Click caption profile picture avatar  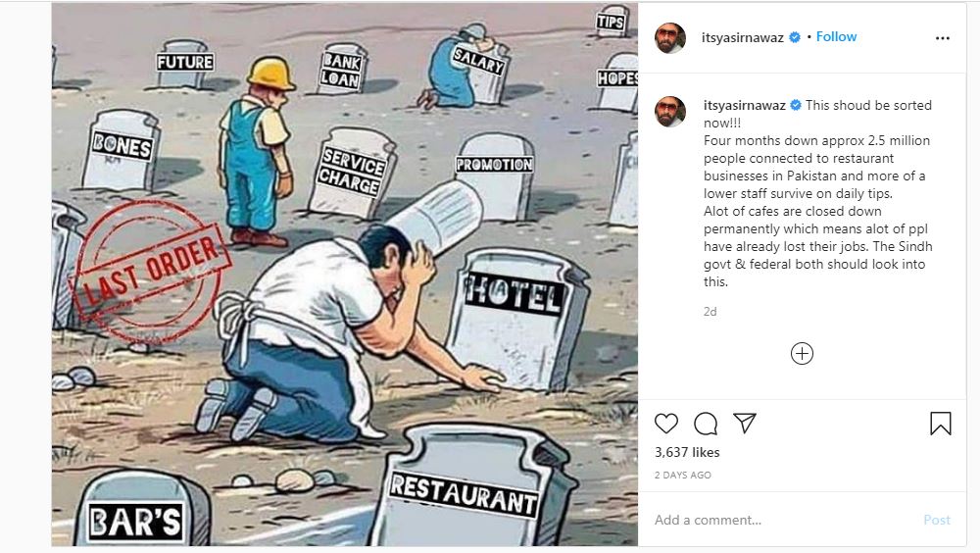tap(670, 112)
